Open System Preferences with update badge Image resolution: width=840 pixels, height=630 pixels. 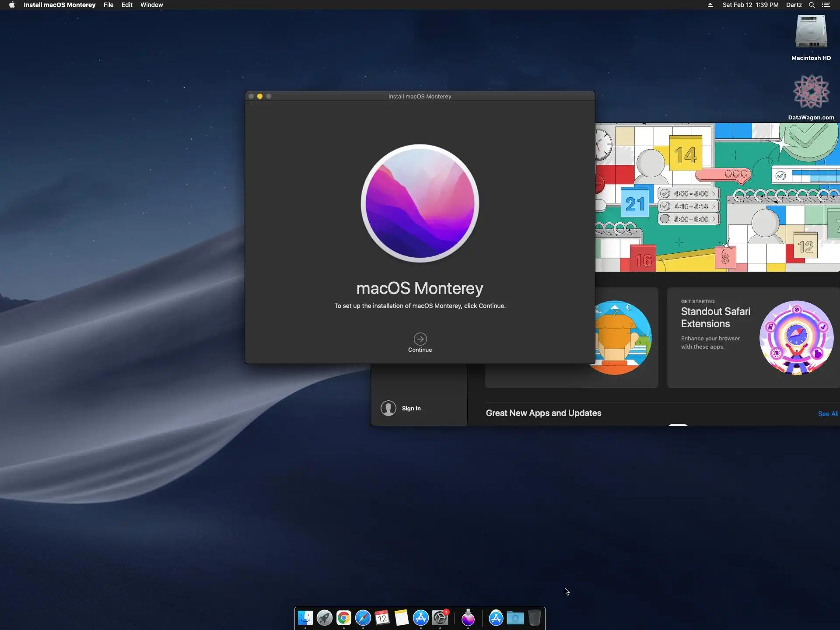440,618
